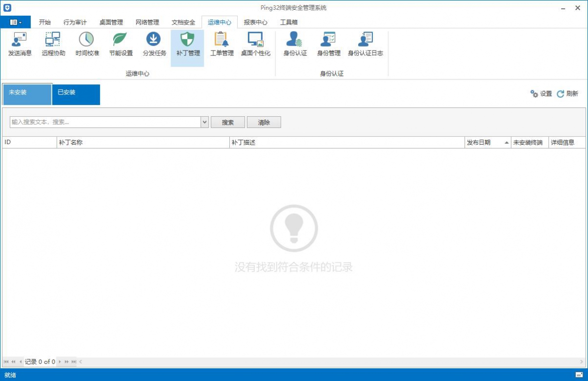The height and width of the screenshot is (381, 588).
Task: Switch to the 桌面管理 ribbon tab
Action: 111,22
